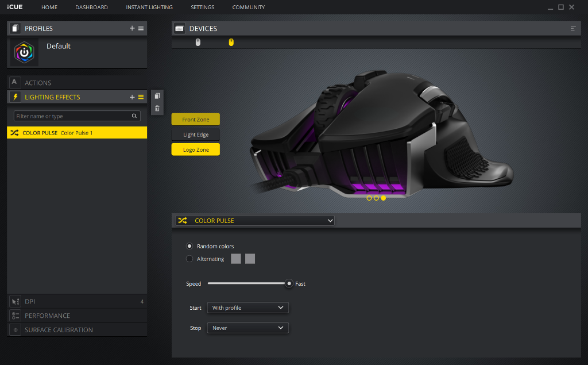The width and height of the screenshot is (588, 365).
Task: Click the Front Zone button
Action: pos(195,120)
